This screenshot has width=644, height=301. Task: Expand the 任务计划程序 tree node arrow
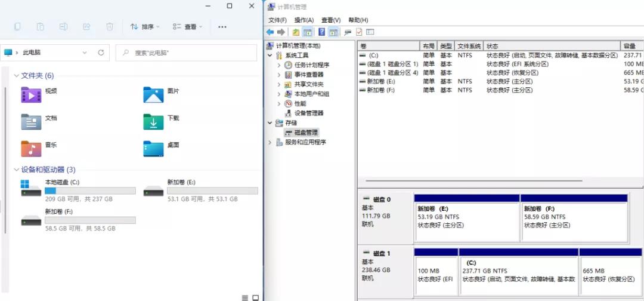[x=279, y=65]
